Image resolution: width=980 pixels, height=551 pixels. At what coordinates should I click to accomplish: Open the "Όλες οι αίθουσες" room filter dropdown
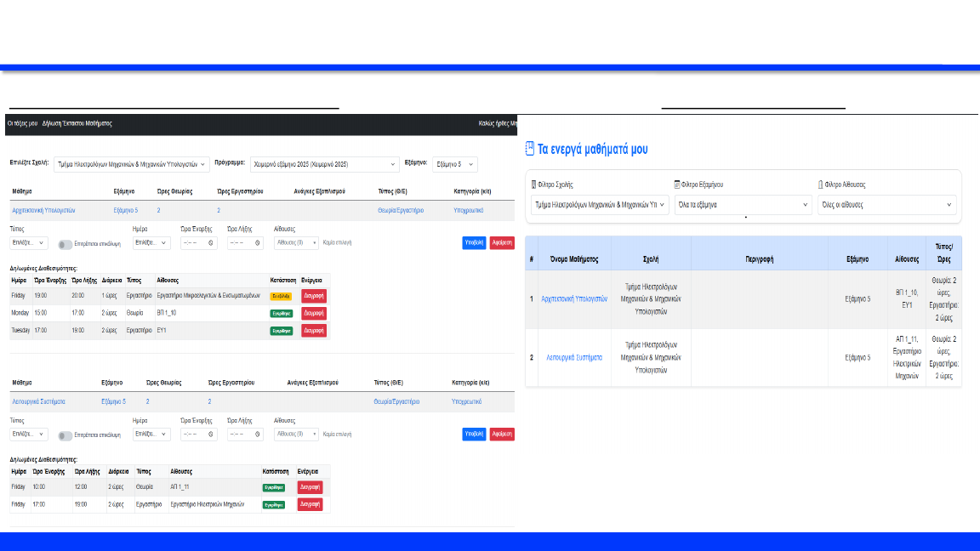click(x=886, y=205)
